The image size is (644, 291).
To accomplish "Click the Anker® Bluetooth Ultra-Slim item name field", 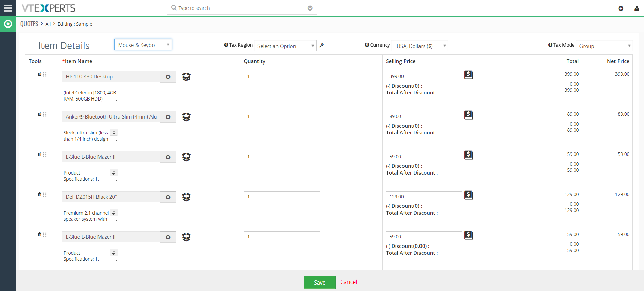I will tap(111, 117).
